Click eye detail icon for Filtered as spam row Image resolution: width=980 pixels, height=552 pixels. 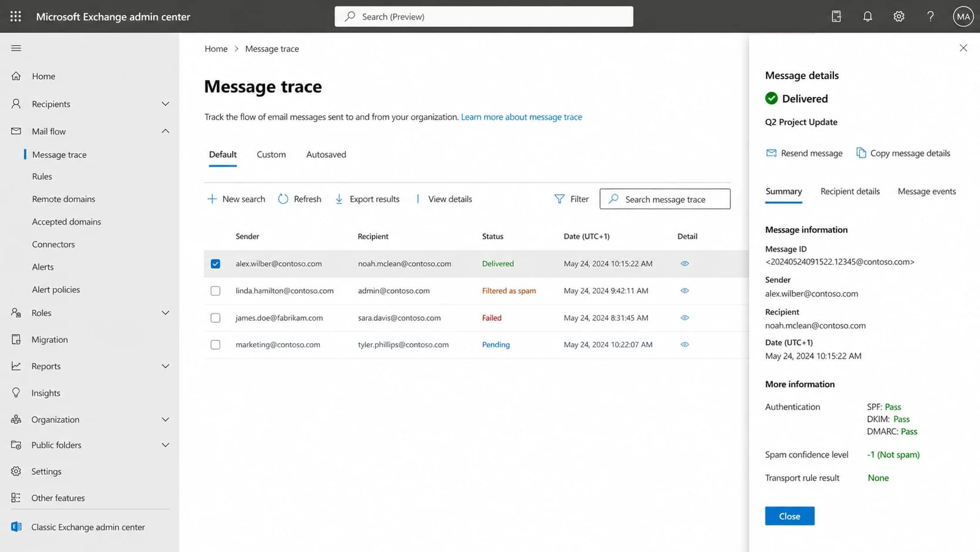[685, 290]
